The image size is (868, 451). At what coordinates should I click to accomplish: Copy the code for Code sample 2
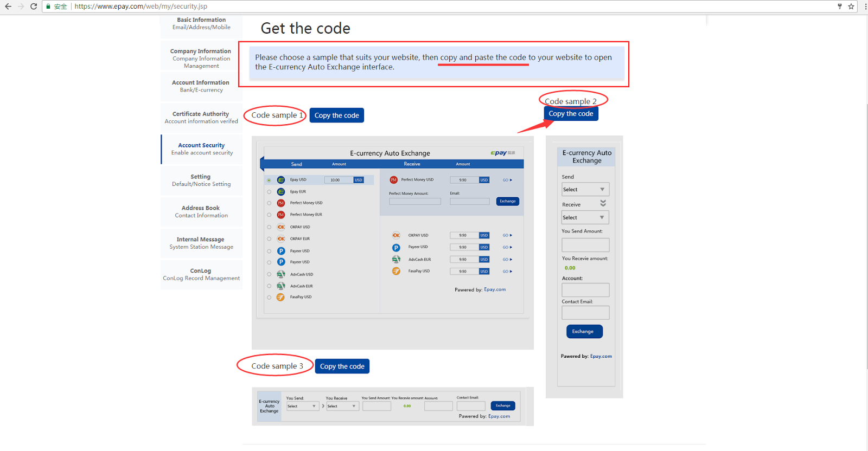pyautogui.click(x=571, y=114)
